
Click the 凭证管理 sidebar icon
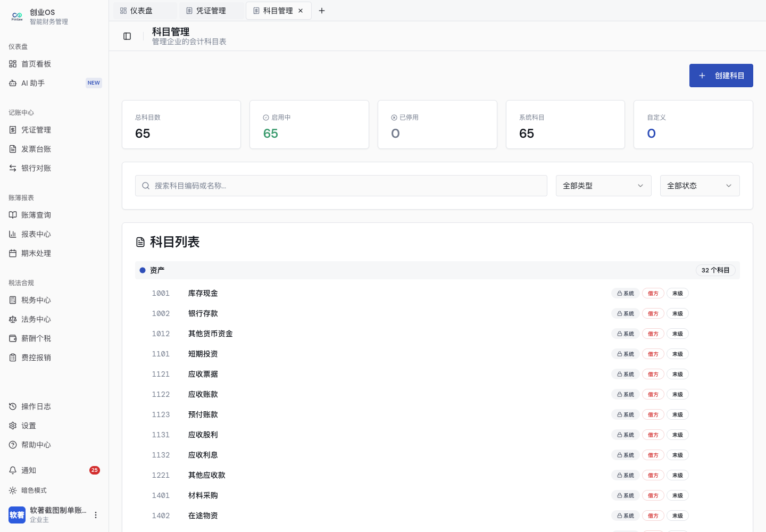(x=13, y=130)
